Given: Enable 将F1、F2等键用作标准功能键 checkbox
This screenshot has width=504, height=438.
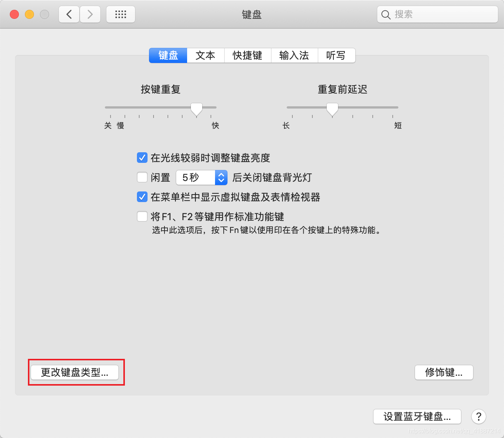Looking at the screenshot, I should [x=142, y=216].
